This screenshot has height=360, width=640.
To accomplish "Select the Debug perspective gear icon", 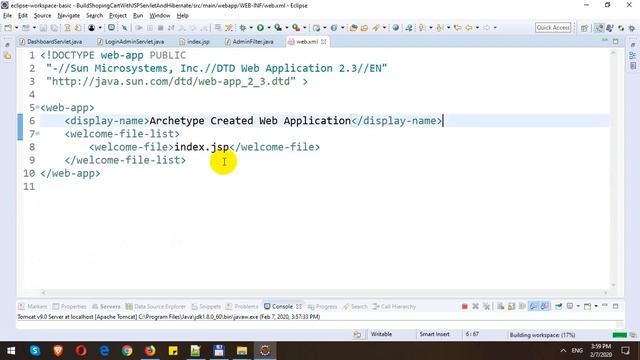I will coord(631,28).
